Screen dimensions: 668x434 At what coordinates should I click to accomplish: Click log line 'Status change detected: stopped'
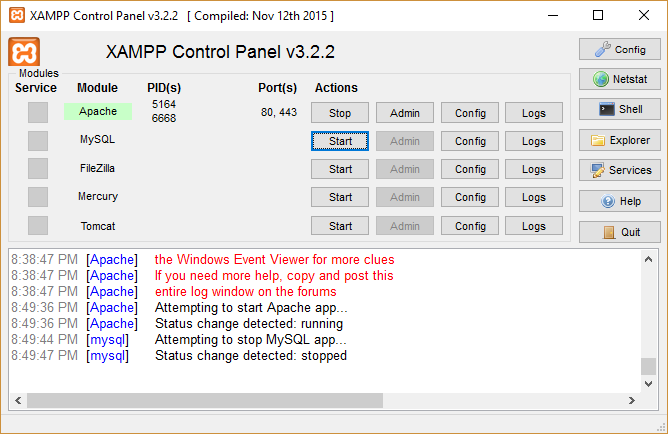pos(251,356)
